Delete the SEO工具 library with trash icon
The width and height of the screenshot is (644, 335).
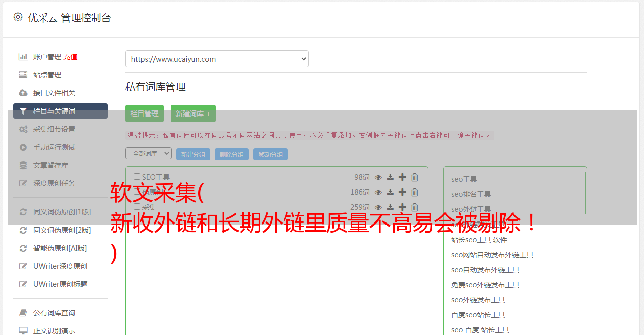[415, 177]
